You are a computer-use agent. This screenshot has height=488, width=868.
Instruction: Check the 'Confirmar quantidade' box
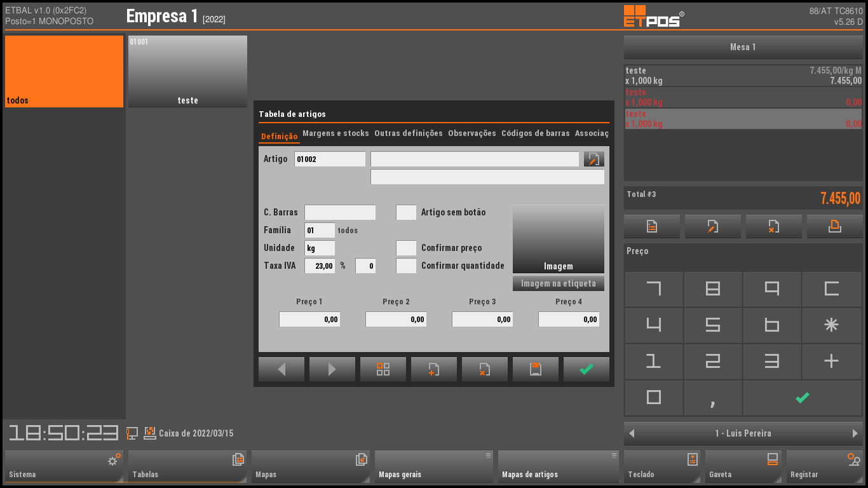(406, 266)
